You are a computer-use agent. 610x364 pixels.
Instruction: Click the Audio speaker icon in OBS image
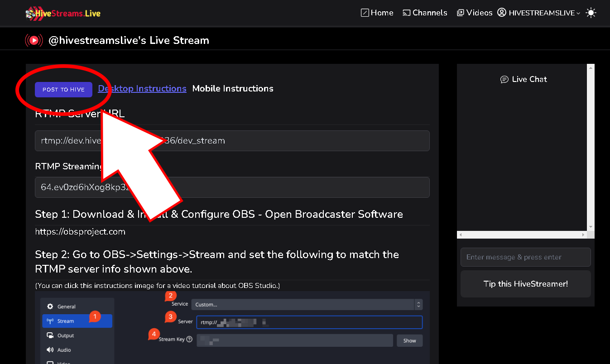pyautogui.click(x=50, y=350)
